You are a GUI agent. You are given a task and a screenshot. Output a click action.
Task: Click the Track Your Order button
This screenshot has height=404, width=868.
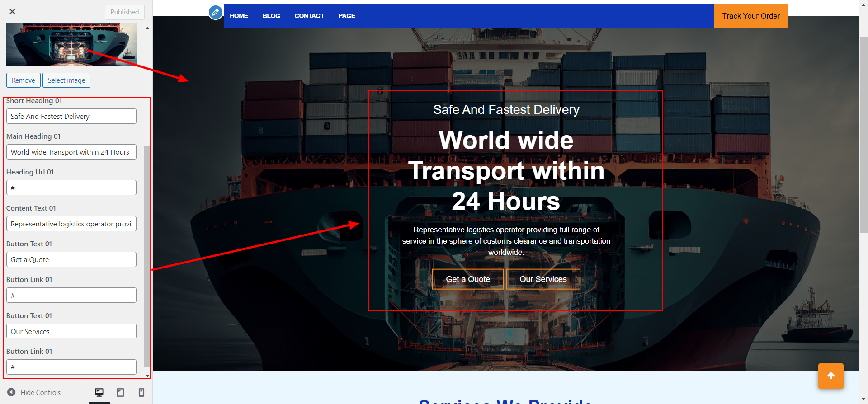coord(750,16)
